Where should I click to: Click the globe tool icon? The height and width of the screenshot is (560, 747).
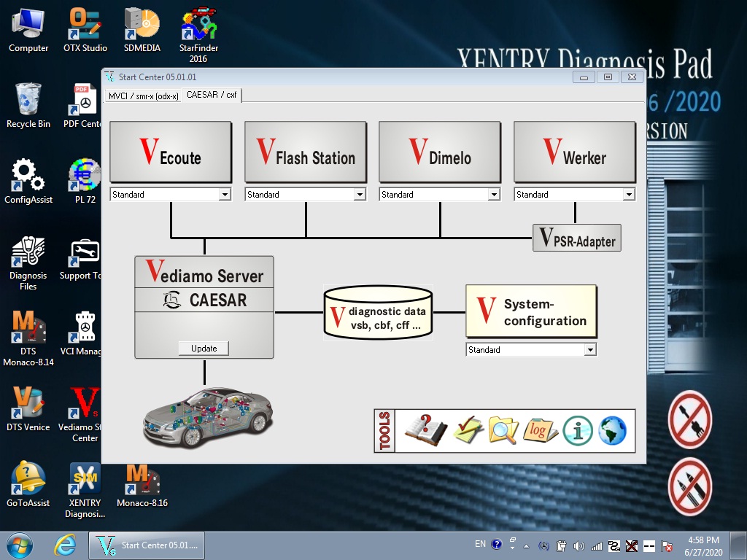point(612,431)
